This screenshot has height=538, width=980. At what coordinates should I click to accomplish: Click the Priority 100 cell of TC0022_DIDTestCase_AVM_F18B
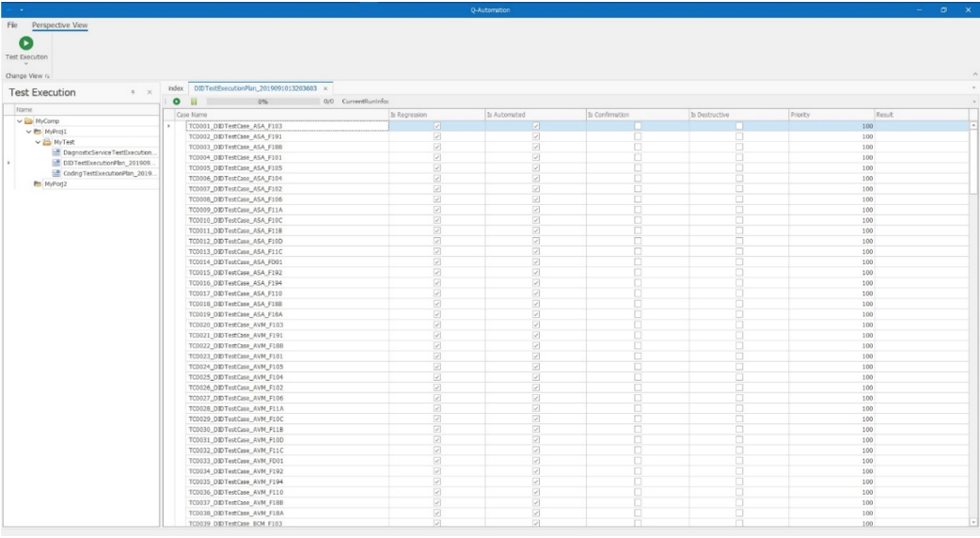831,346
